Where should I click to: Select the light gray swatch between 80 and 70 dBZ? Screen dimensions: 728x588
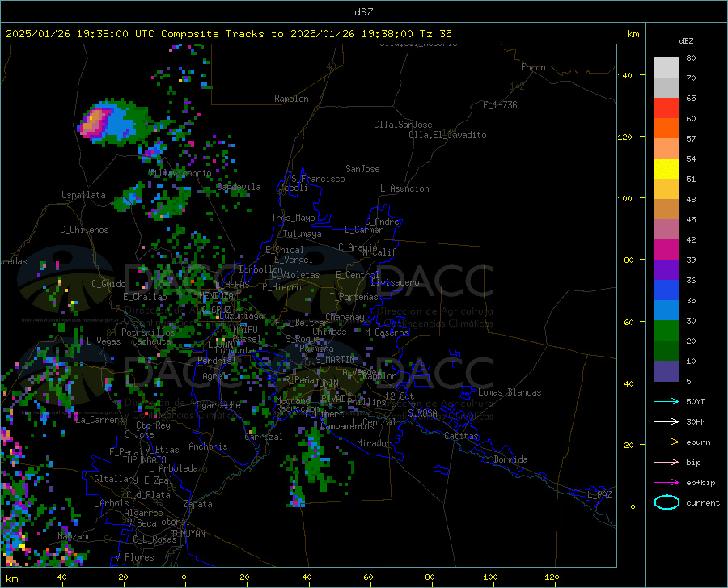click(x=667, y=68)
